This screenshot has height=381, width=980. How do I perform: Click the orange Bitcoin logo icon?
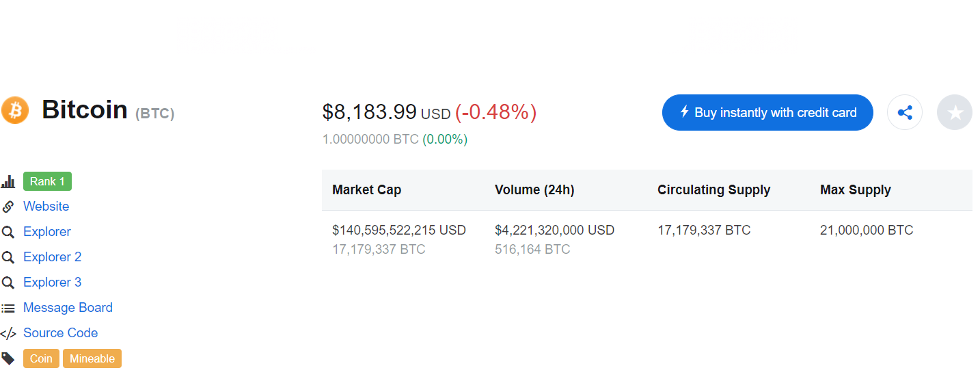coord(14,110)
